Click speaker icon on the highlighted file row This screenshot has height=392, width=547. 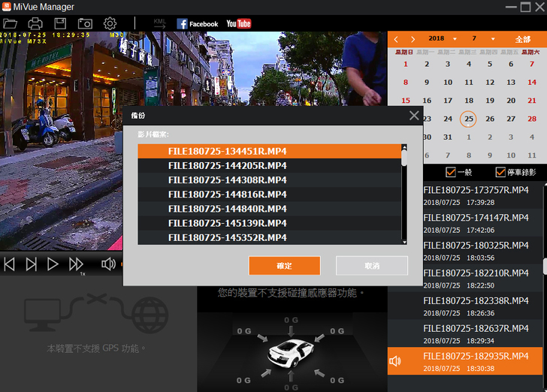(x=395, y=361)
